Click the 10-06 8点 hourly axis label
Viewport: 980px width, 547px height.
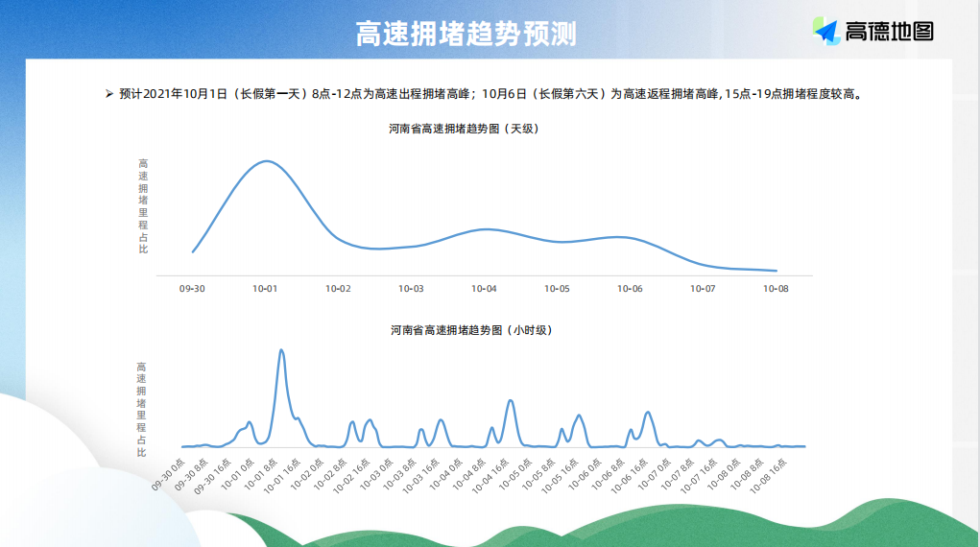(608, 474)
